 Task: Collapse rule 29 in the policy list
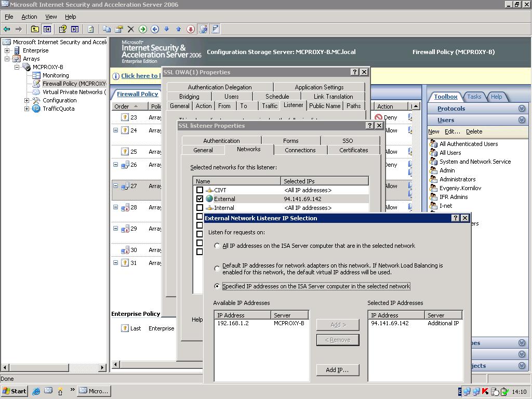(116, 229)
